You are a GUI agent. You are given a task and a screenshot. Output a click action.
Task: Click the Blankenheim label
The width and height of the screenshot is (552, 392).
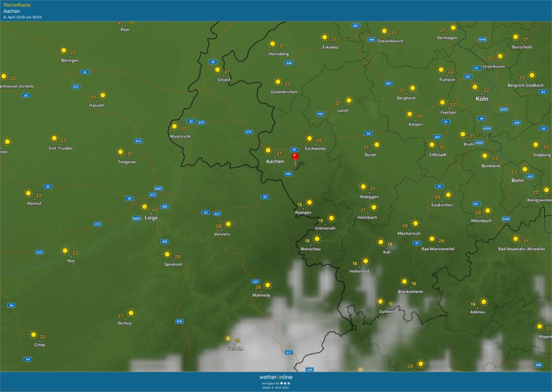410,292
